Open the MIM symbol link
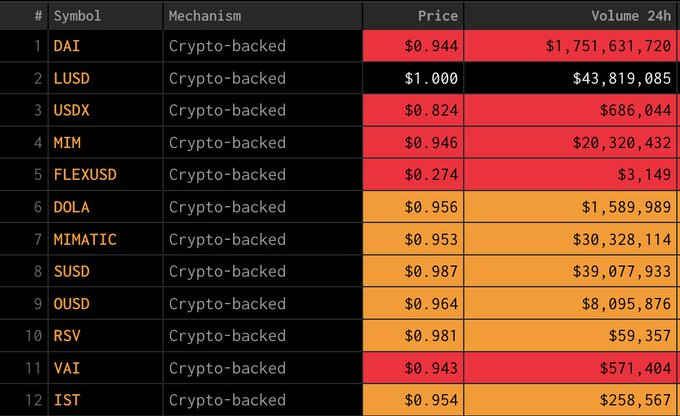 pos(67,143)
